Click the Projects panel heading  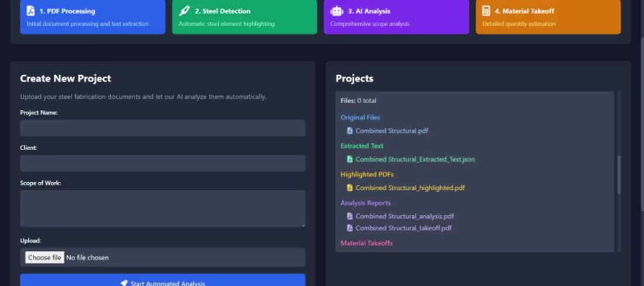(354, 79)
